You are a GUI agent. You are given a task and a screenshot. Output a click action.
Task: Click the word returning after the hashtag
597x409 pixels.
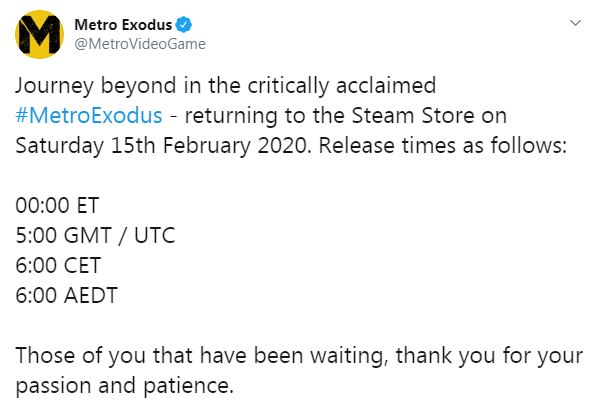click(x=231, y=116)
